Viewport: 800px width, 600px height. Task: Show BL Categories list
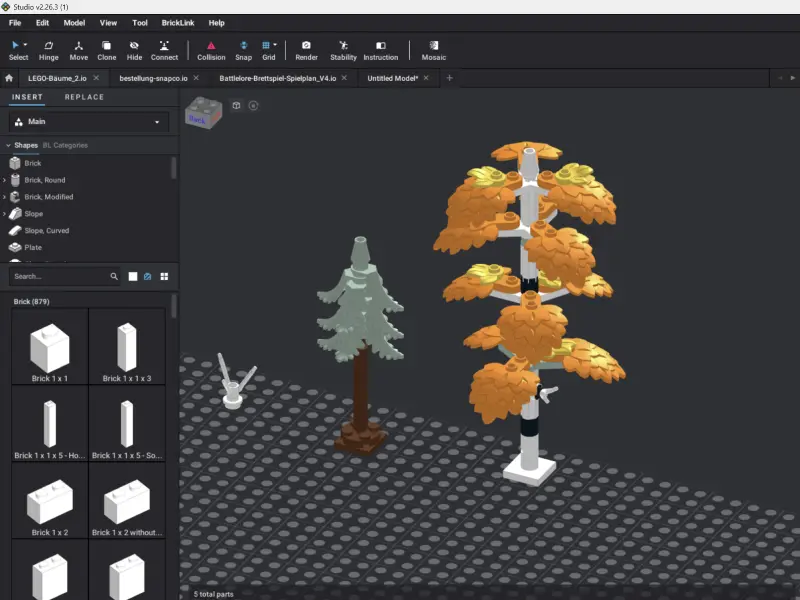tap(65, 145)
